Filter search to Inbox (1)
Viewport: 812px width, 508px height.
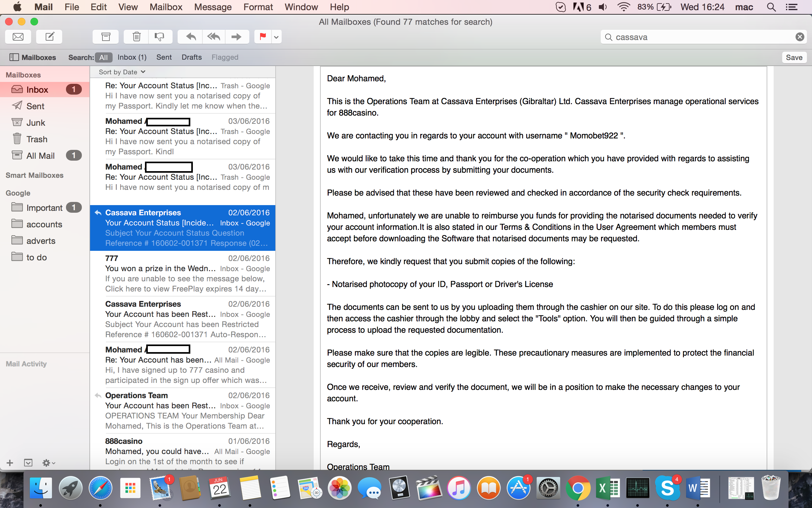[132, 57]
